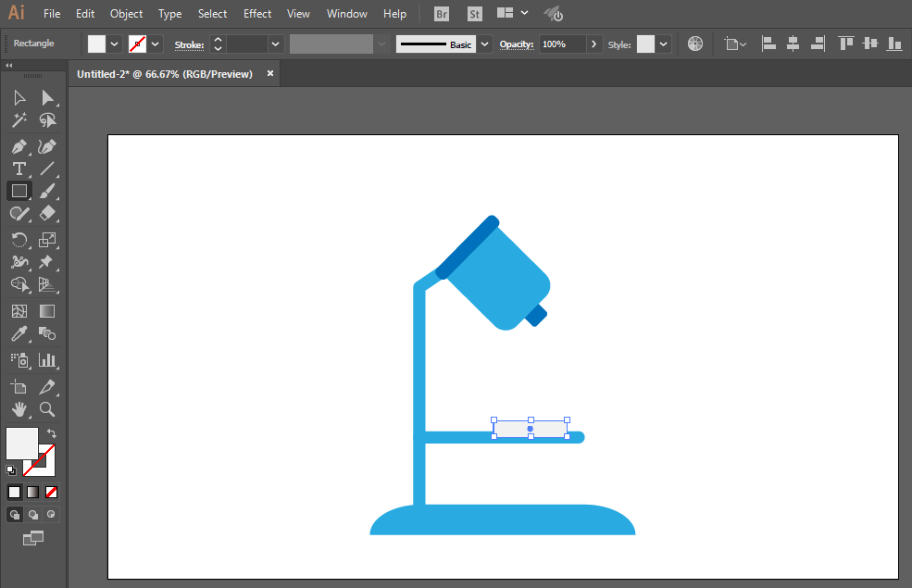Select the Slice tool
This screenshot has width=912, height=588.
coord(47,387)
